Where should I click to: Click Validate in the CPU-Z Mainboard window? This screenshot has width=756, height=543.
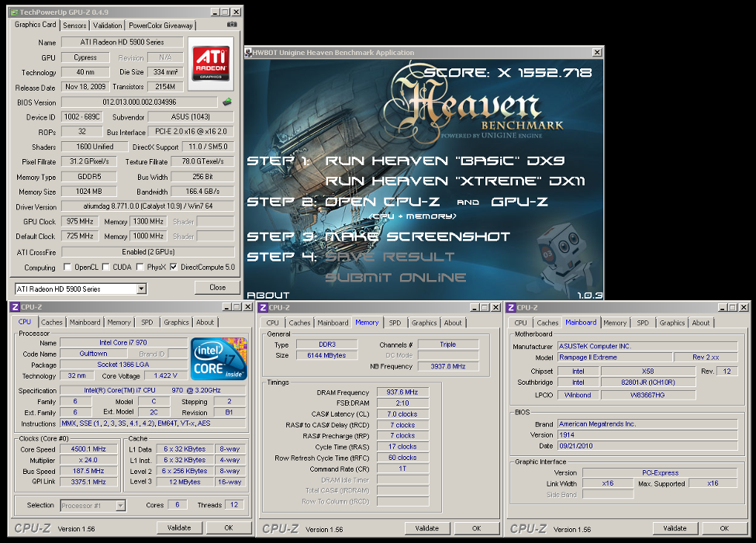tap(675, 528)
